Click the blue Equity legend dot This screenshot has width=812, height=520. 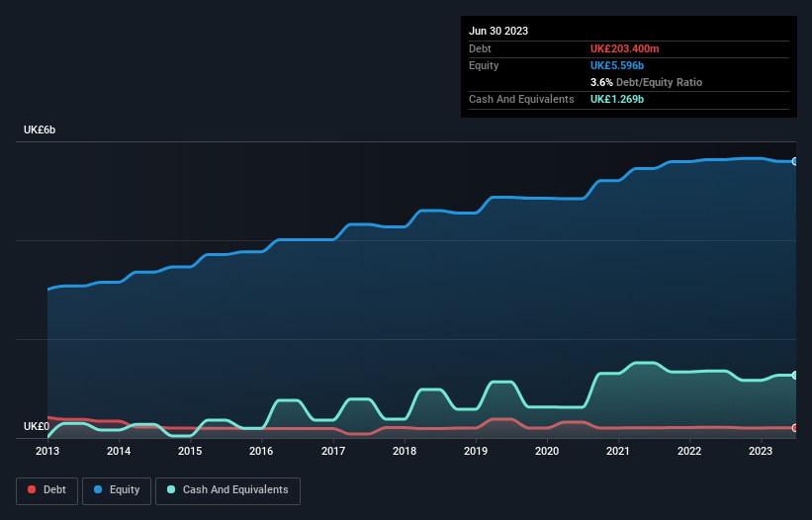97,489
